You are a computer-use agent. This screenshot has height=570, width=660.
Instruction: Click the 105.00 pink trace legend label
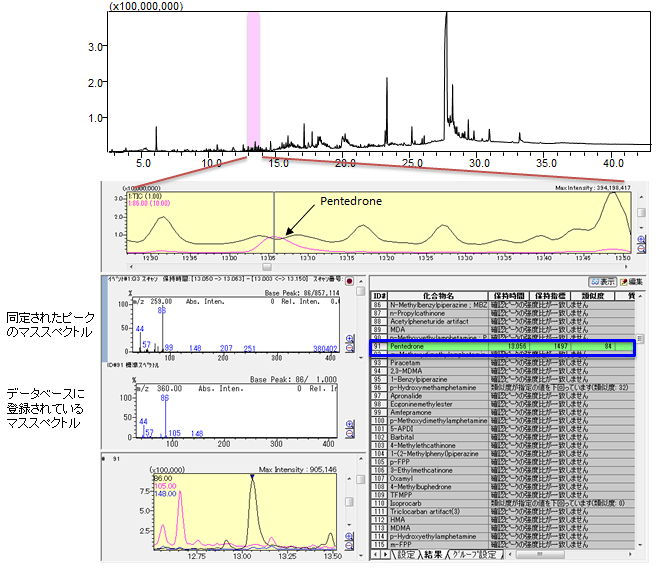[165, 486]
